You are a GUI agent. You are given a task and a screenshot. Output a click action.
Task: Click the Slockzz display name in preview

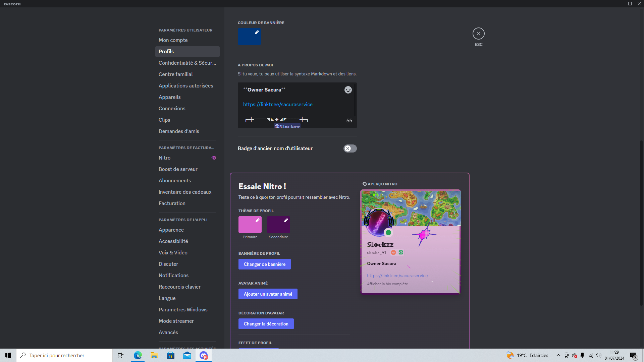(380, 245)
